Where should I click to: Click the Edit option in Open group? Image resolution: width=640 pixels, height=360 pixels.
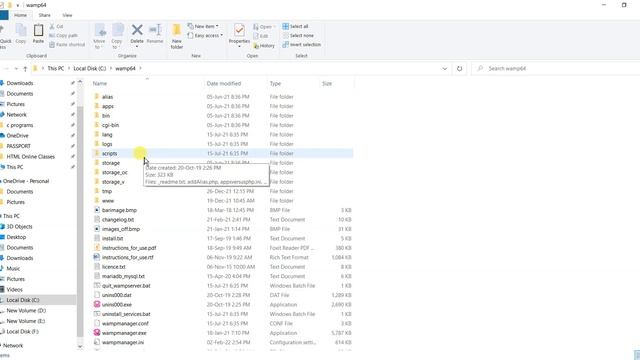pos(261,36)
